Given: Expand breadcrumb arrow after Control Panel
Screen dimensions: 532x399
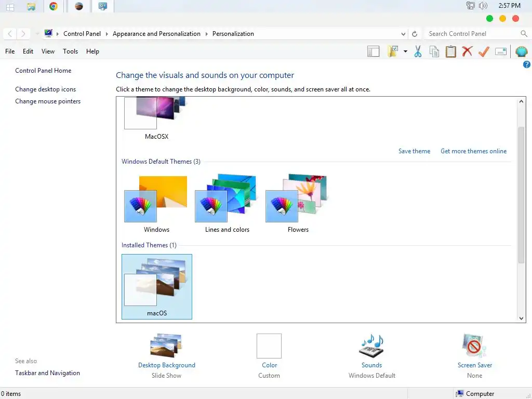Looking at the screenshot, I should pyautogui.click(x=107, y=34).
